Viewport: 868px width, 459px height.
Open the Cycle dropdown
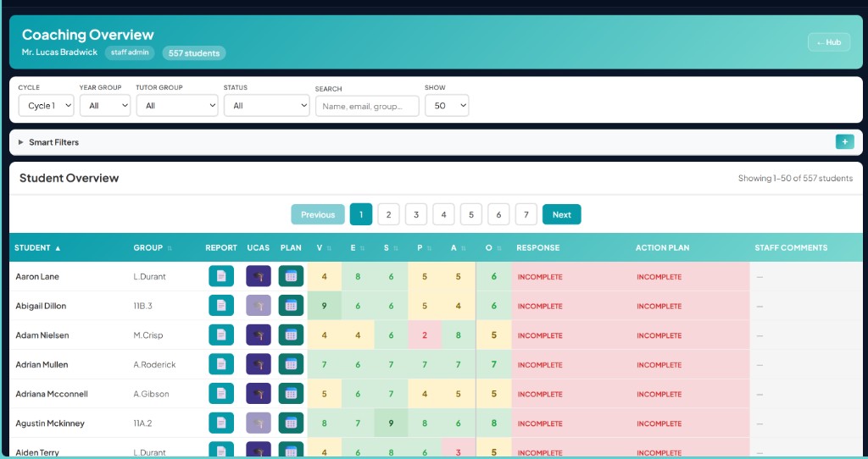click(x=46, y=106)
